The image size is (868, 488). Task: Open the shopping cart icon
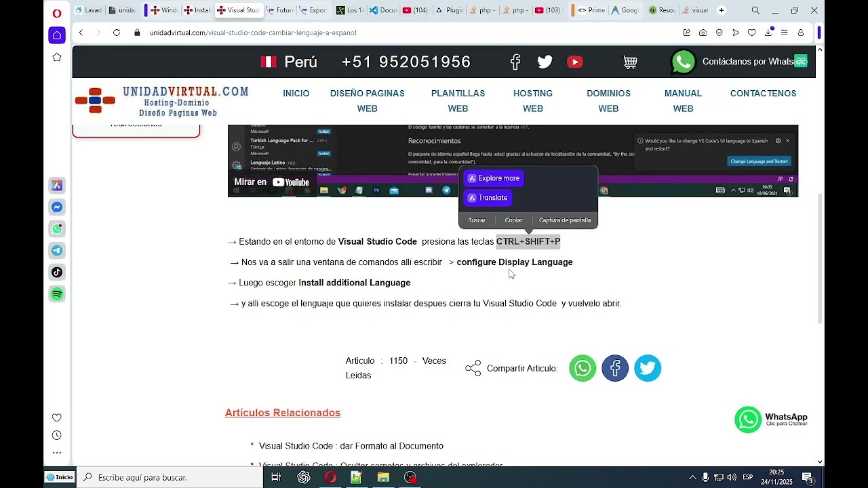tap(630, 62)
